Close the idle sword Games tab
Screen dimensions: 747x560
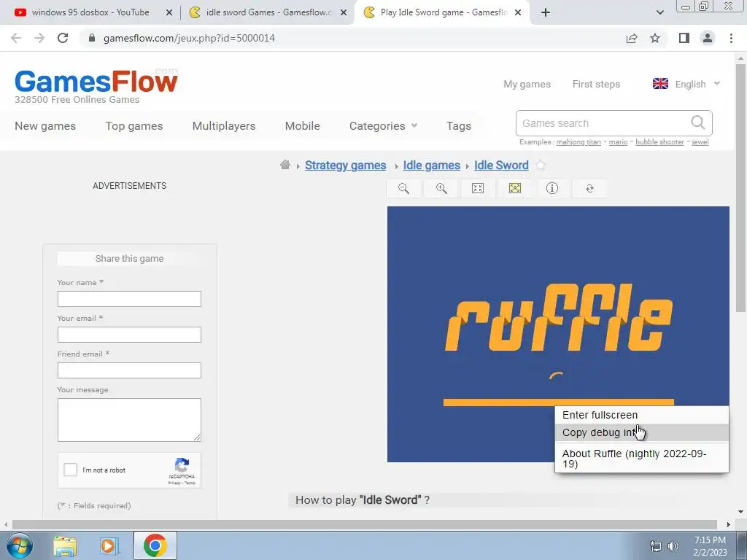343,12
